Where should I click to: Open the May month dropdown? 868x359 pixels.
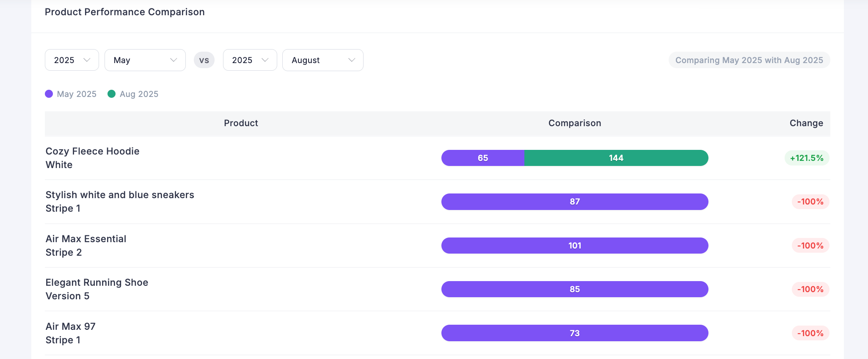(145, 60)
